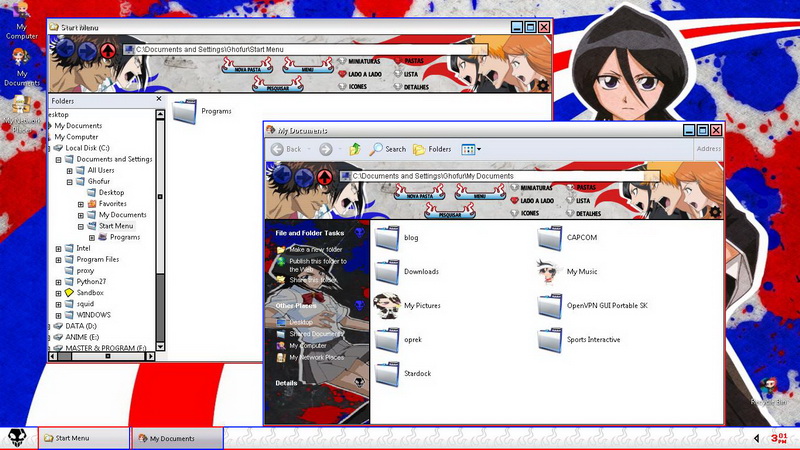The width and height of the screenshot is (800, 450).
Task: Collapse the File and Folder Tasks section
Action: pos(359,233)
